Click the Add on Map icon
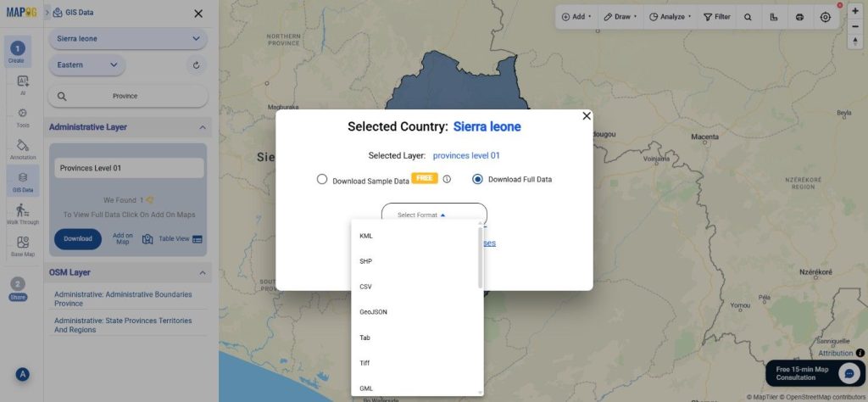868x402 pixels. tap(147, 239)
